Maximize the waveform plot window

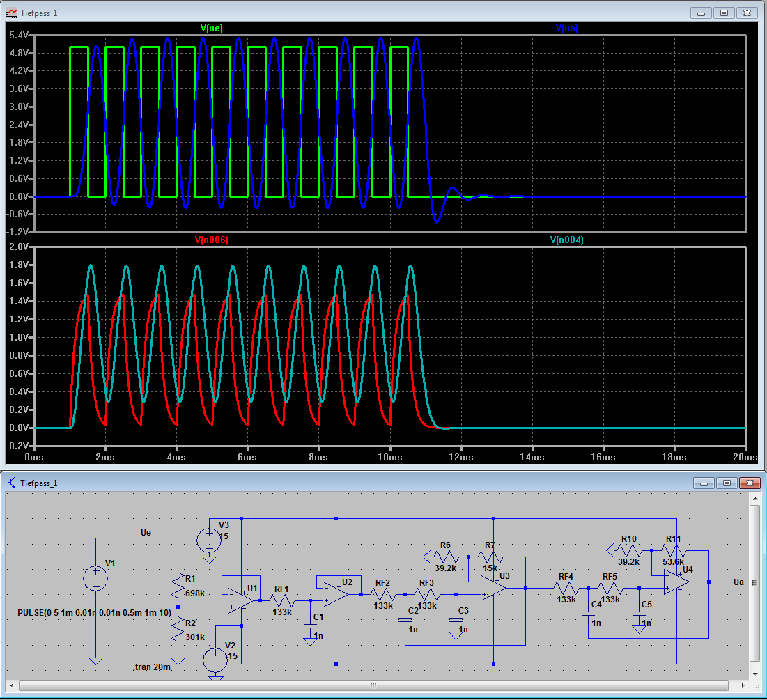click(x=725, y=13)
